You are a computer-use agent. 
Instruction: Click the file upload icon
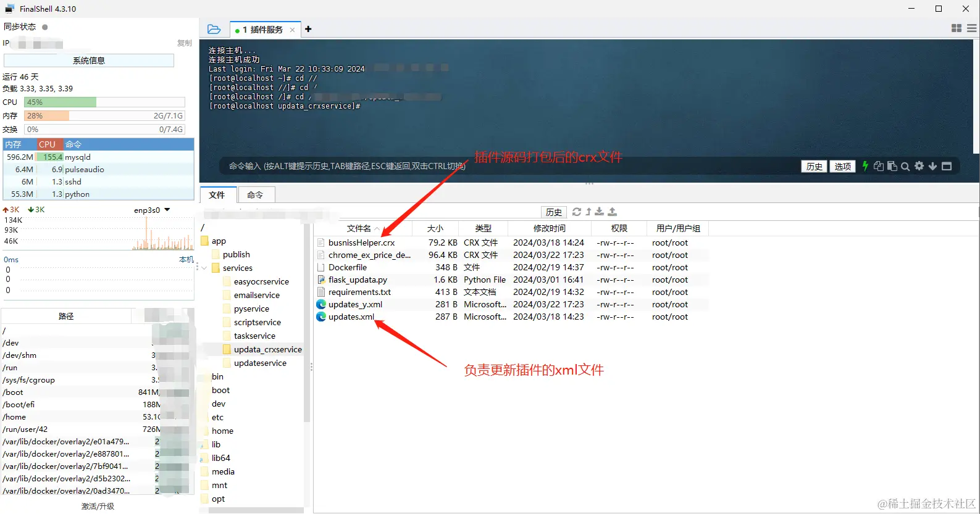coord(612,212)
